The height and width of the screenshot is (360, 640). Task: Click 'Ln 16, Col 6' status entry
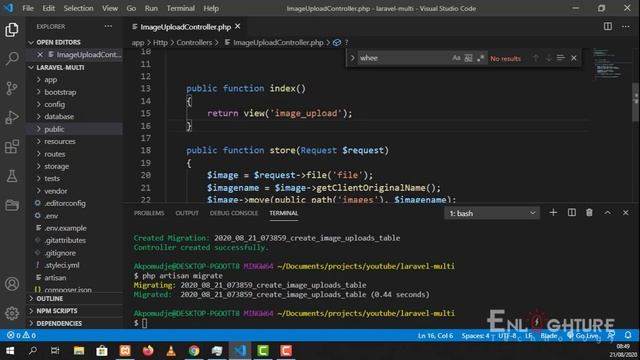tap(435, 336)
